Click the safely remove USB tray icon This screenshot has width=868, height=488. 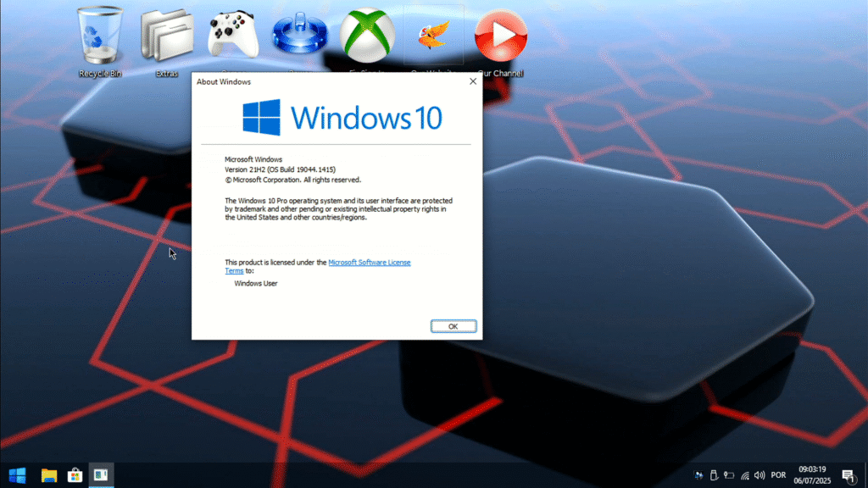tap(714, 475)
